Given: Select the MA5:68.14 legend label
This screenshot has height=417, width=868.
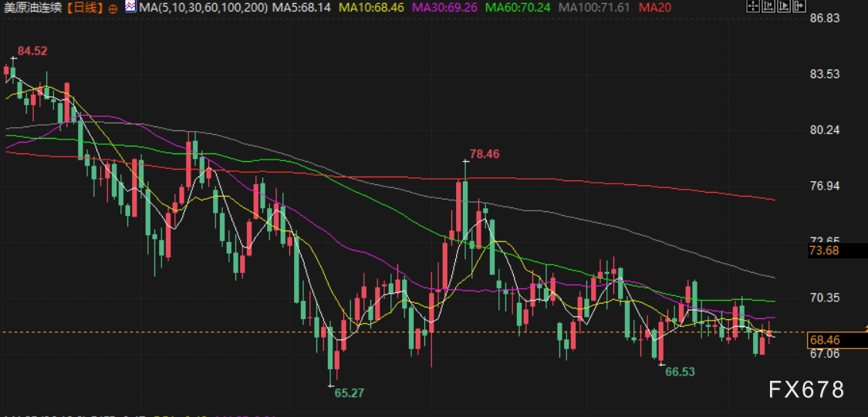Looking at the screenshot, I should tap(302, 8).
